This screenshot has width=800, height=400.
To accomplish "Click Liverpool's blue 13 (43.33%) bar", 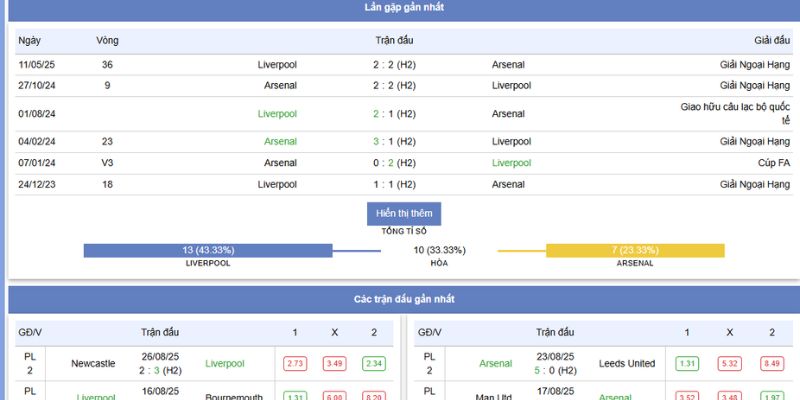I will click(208, 250).
